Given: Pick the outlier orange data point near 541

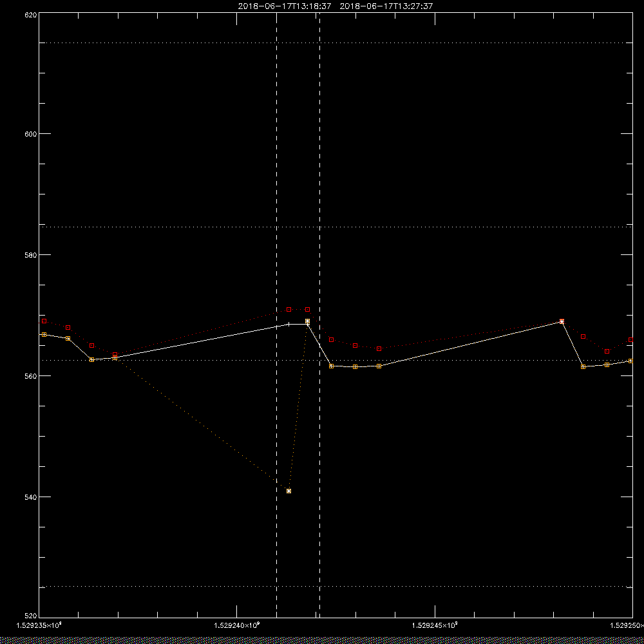Looking at the screenshot, I should tap(289, 491).
